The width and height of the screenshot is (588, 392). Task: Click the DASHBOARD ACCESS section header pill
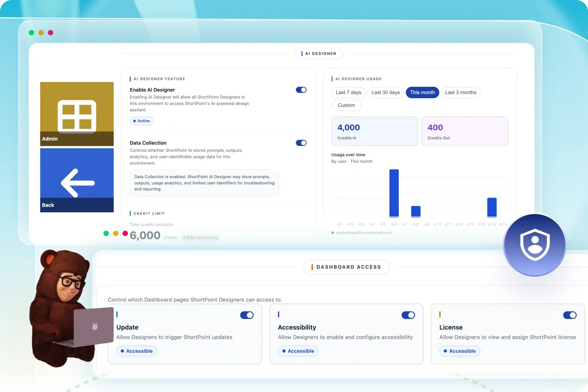point(347,267)
